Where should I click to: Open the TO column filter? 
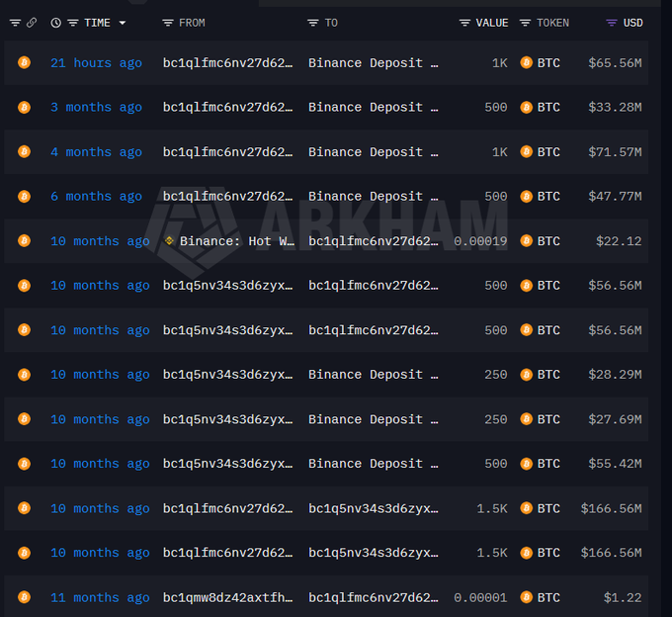[313, 23]
